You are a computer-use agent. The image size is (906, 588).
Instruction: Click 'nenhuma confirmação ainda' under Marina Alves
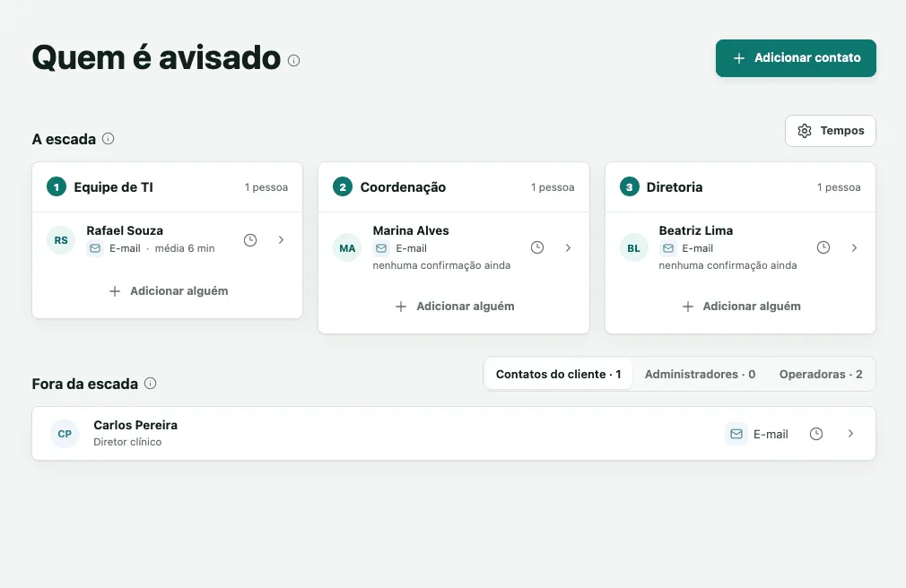(441, 265)
